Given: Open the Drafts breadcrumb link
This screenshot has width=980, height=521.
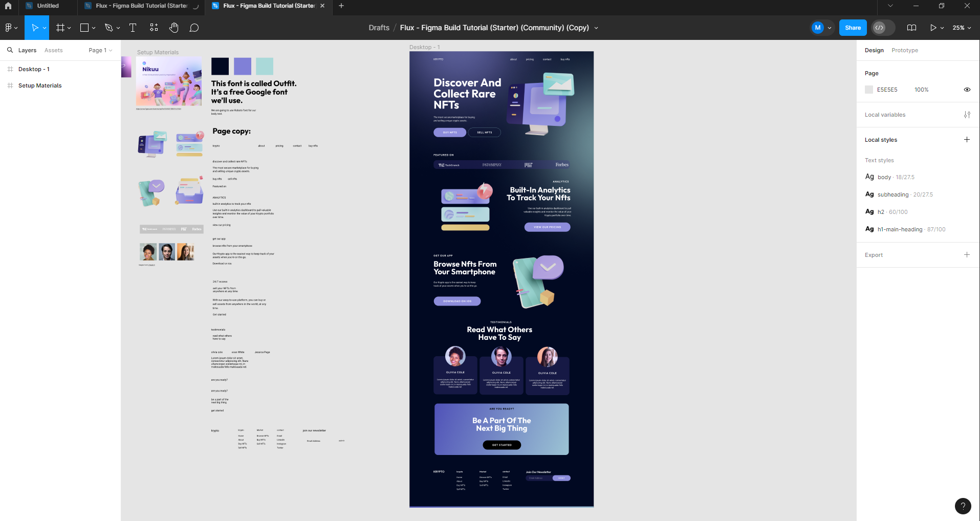Looking at the screenshot, I should [379, 28].
